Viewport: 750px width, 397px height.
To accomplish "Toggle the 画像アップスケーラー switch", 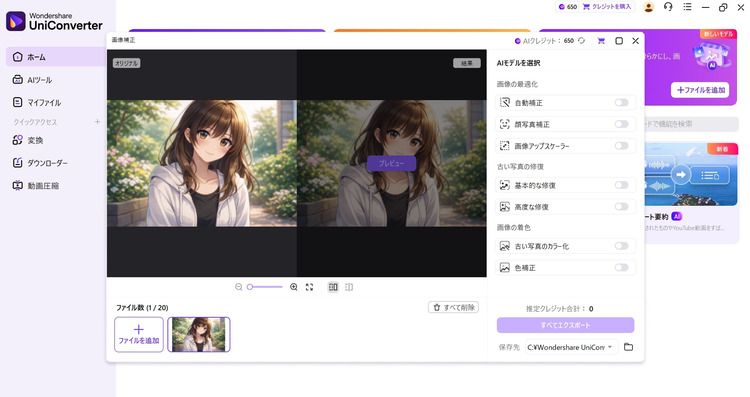I will (621, 145).
